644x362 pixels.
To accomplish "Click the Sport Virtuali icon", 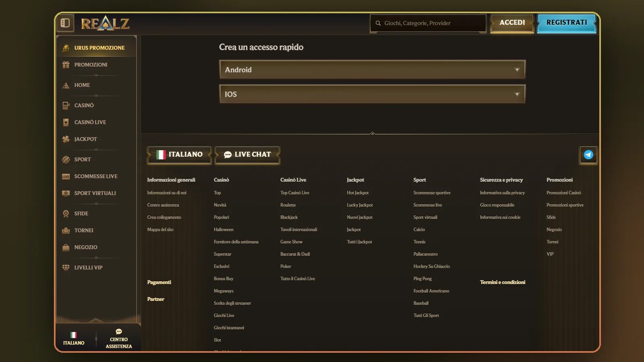I will [66, 193].
